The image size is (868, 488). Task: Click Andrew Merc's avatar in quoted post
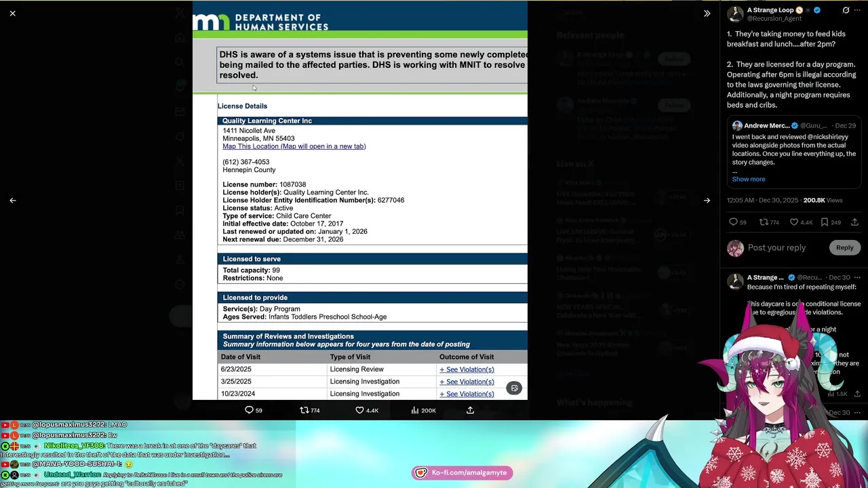(737, 125)
